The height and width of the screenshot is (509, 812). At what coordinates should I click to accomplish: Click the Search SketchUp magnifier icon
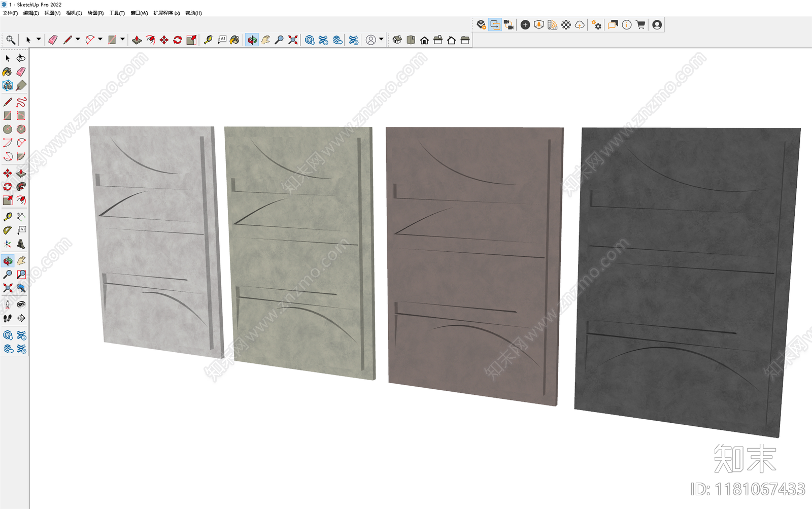tap(10, 40)
